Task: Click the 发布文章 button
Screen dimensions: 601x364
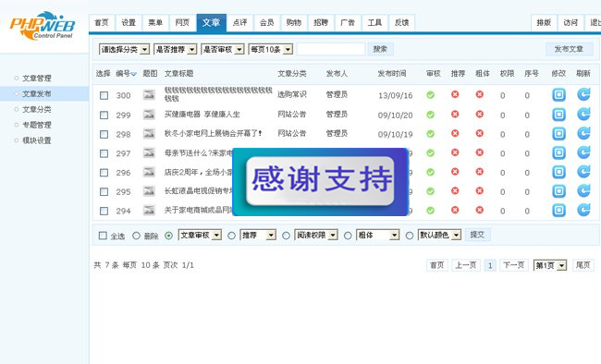Action: (x=569, y=49)
